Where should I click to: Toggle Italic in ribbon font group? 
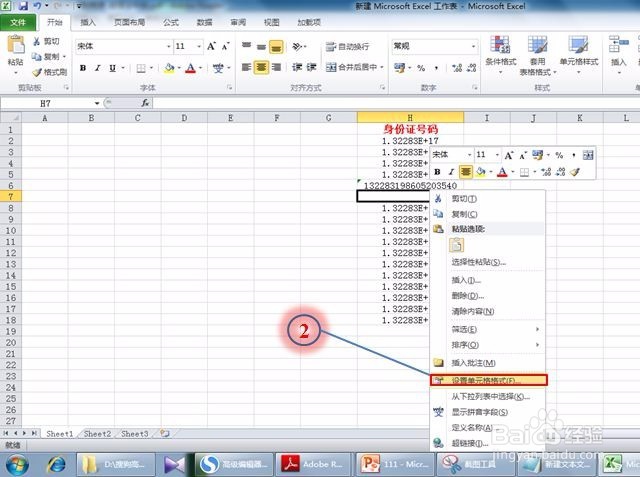98,68
